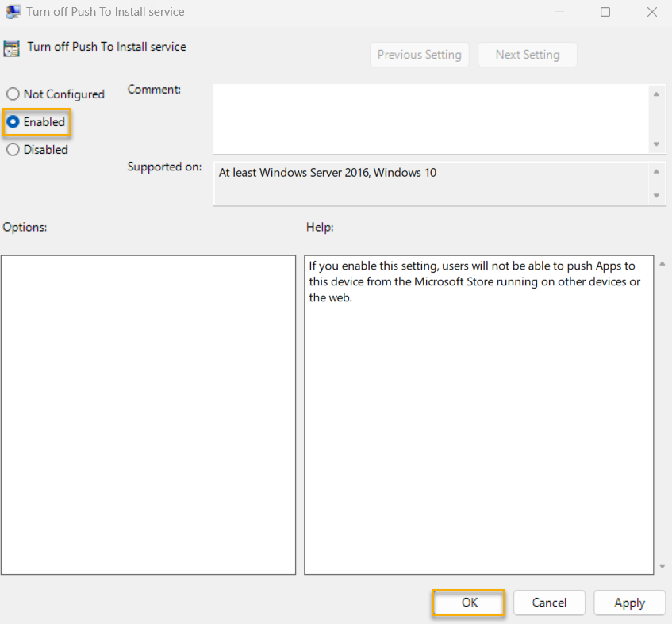Confirm the policy with the OK button
672x624 pixels.
tap(469, 603)
